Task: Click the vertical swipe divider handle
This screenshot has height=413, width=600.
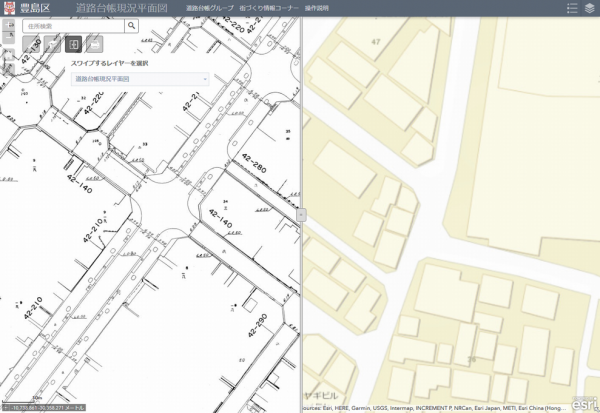Action: (x=301, y=214)
